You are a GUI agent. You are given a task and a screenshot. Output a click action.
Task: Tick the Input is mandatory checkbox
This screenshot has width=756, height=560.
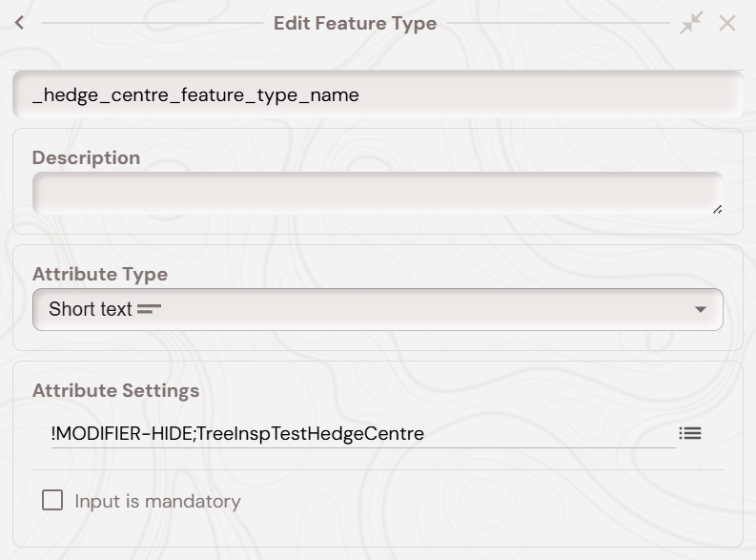tap(52, 500)
